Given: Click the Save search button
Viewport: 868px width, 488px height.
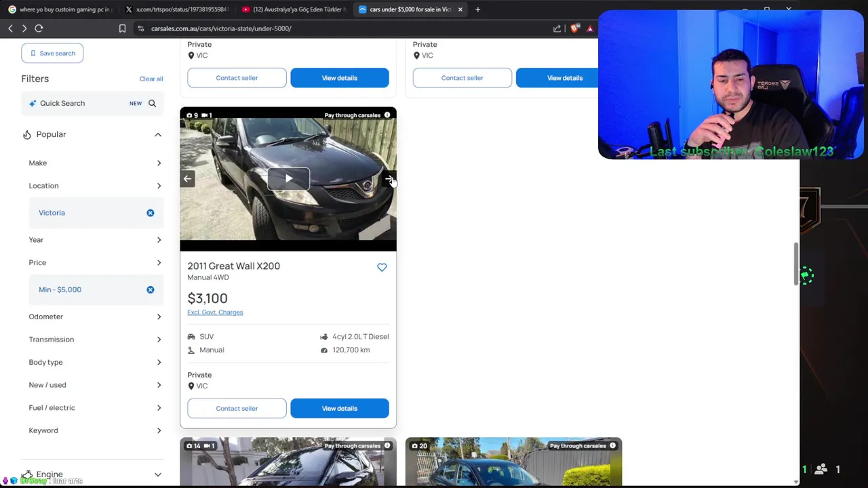Looking at the screenshot, I should [x=52, y=54].
